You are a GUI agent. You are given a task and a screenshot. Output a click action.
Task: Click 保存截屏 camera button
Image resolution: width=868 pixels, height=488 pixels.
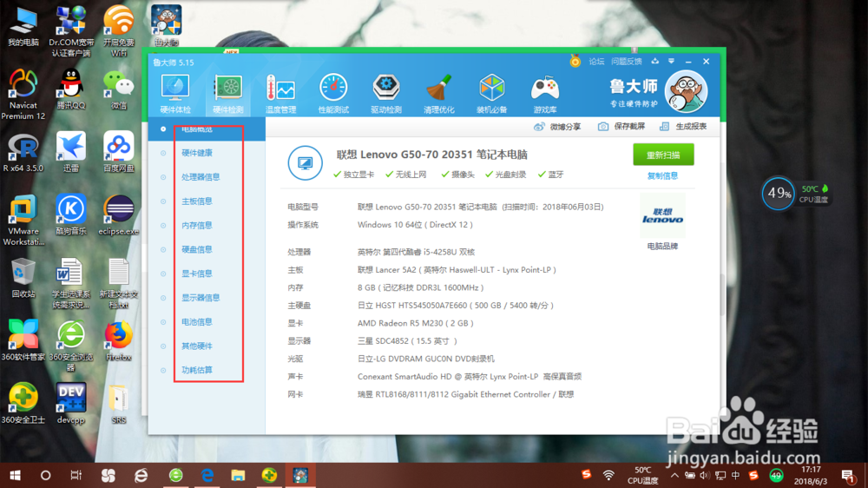tap(621, 127)
